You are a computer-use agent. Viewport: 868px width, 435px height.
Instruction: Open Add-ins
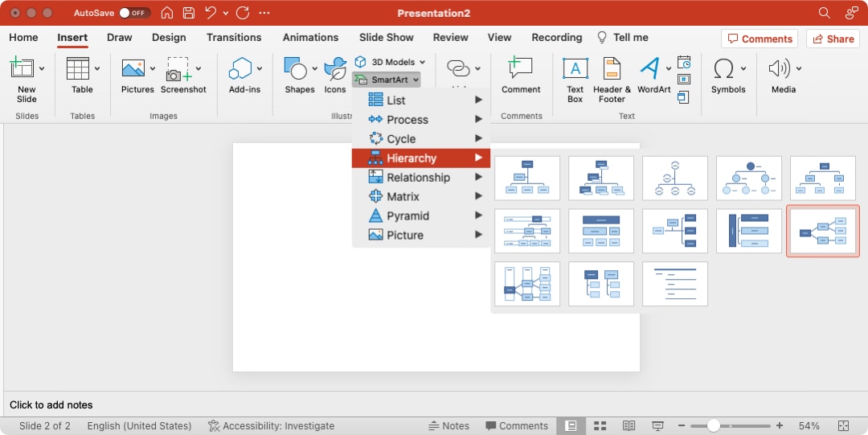pyautogui.click(x=244, y=76)
